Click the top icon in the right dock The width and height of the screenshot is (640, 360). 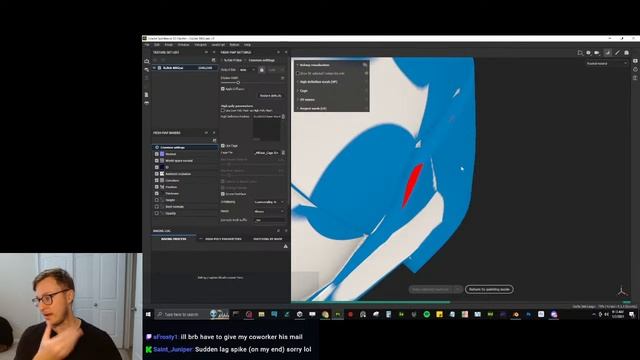pyautogui.click(x=635, y=61)
